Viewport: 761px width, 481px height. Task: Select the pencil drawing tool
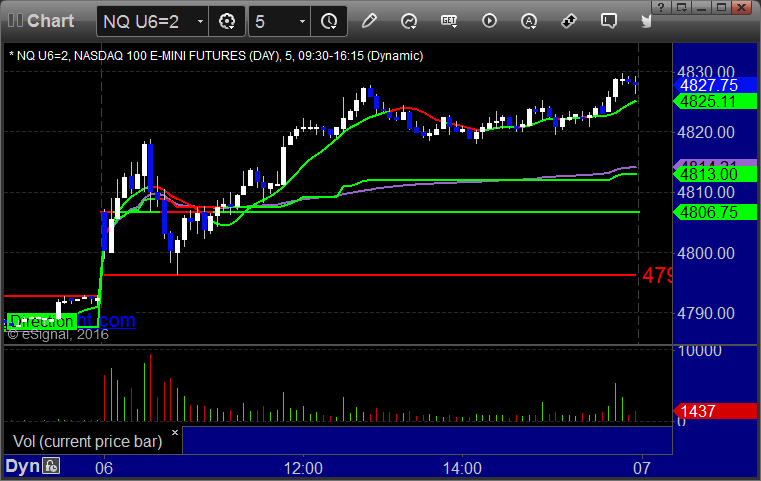(369, 21)
